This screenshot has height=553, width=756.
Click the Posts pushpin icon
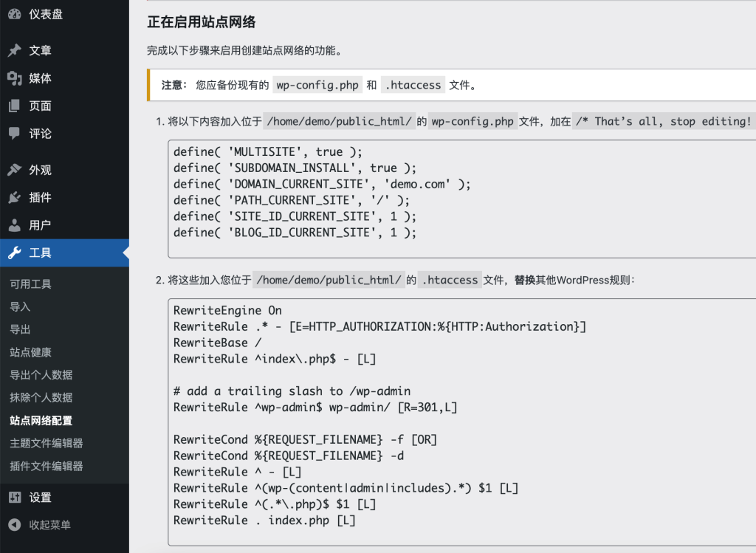tap(14, 50)
